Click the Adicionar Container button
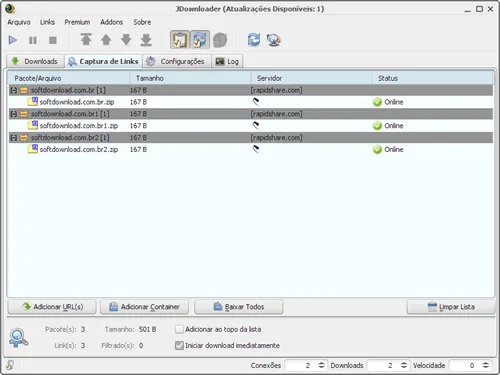This screenshot has height=375, width=500. point(145,307)
